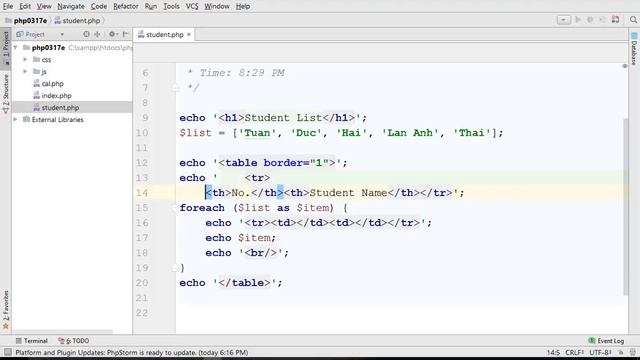Click the $item variable on line 17
The width and height of the screenshot is (640, 360).
(x=254, y=238)
